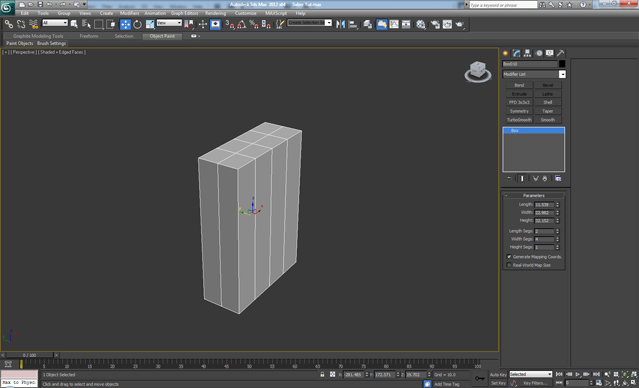Open Edit Named Selection Sets
This screenshot has width=639, height=388.
[x=280, y=24]
